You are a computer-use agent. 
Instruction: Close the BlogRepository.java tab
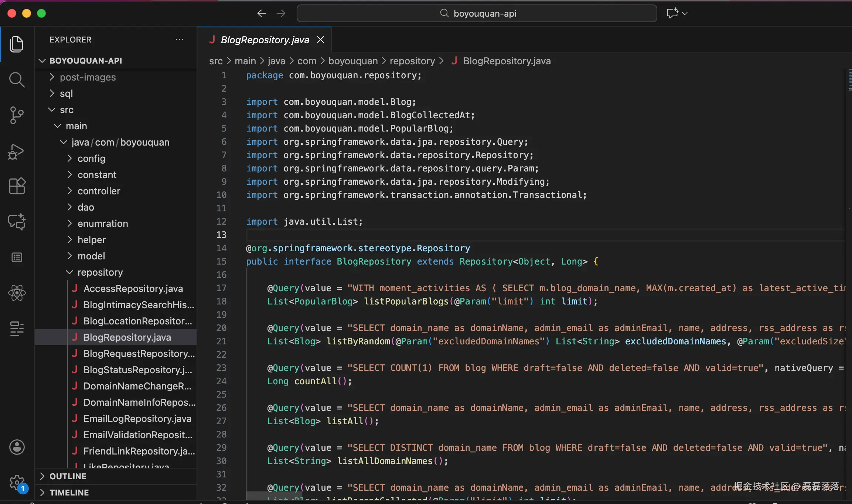pyautogui.click(x=321, y=40)
